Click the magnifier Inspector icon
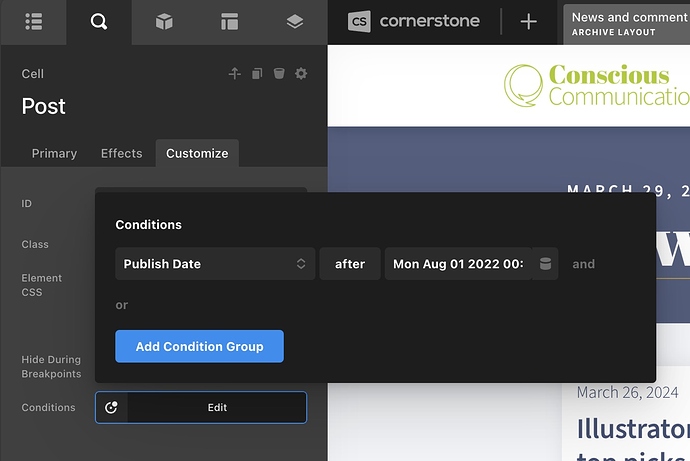The width and height of the screenshot is (690, 461). (98, 22)
